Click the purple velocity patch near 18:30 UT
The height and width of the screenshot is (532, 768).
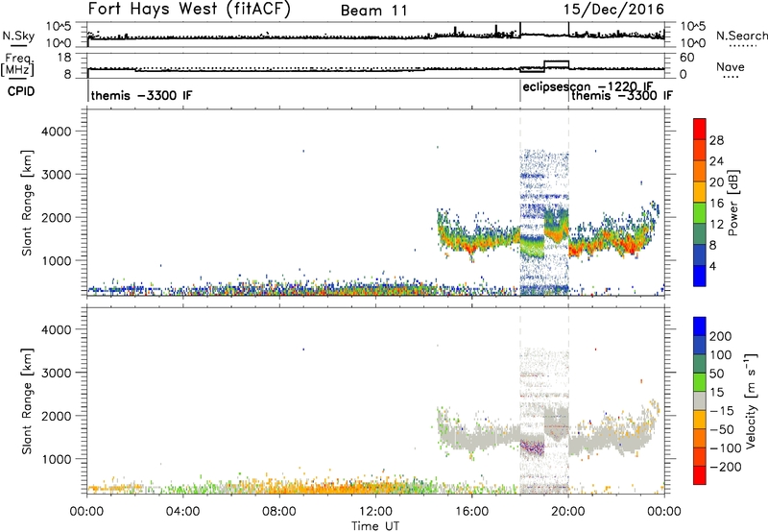click(x=532, y=447)
